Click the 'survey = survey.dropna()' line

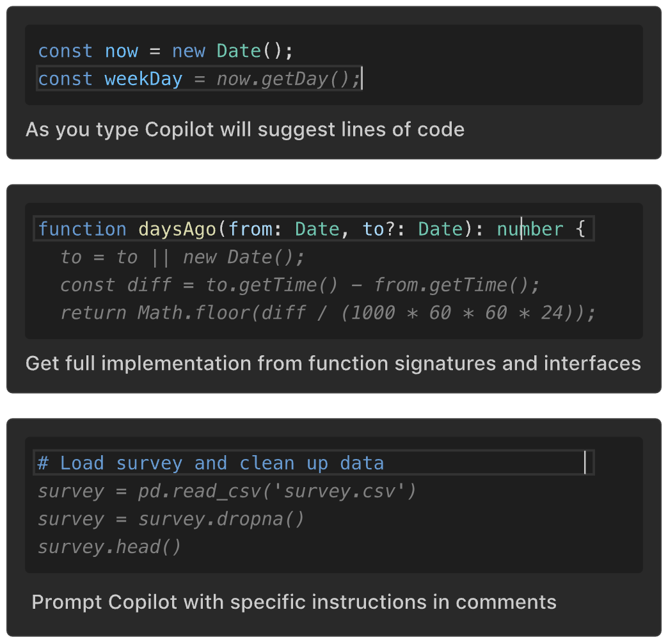pos(171,519)
